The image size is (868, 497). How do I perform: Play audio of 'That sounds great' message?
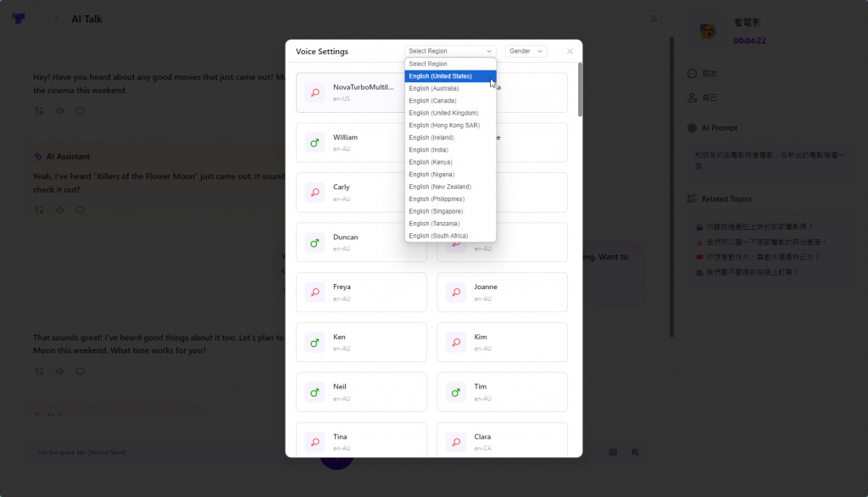point(60,371)
